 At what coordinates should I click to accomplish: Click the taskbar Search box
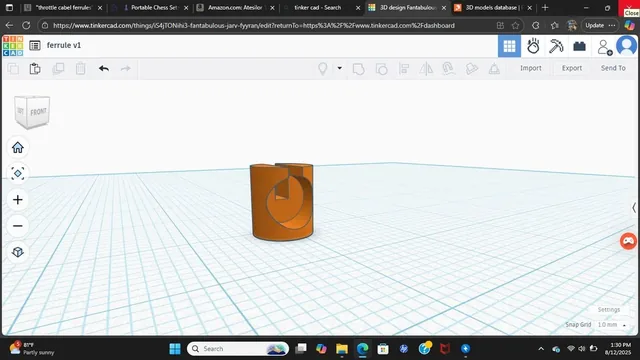[x=238, y=349]
